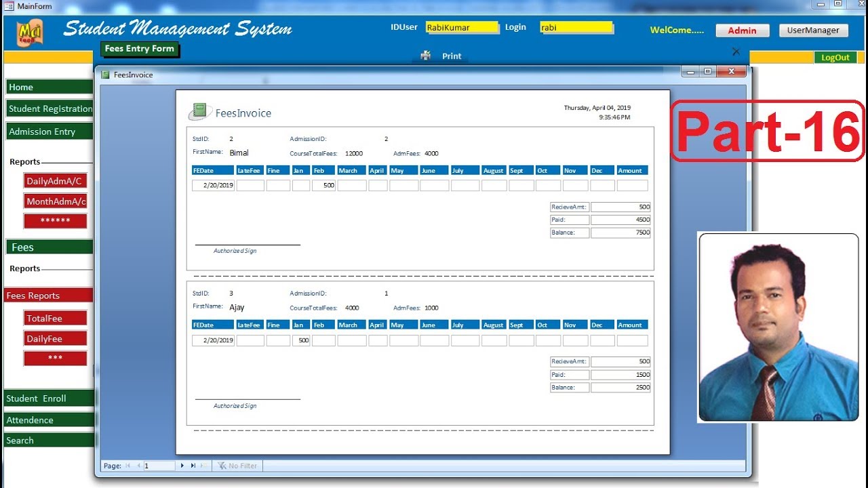Click first name Bimal in the report
Screen dimensions: 868x488
point(239,153)
